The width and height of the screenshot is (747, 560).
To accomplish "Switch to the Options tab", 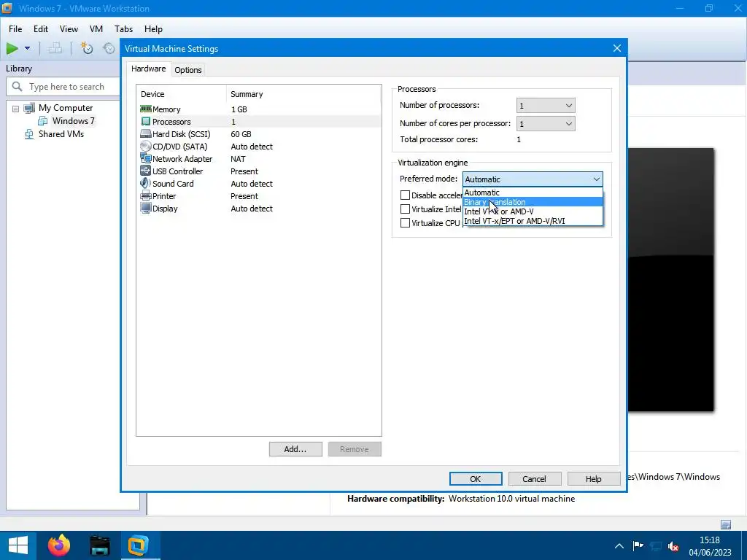I will pyautogui.click(x=187, y=70).
